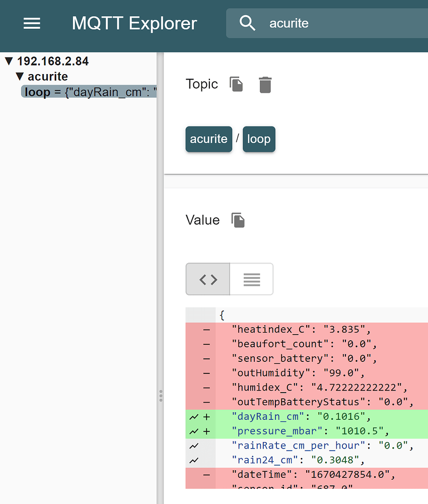This screenshot has height=504, width=428.
Task: Open the acurite breadcrumb chip
Action: click(x=208, y=139)
